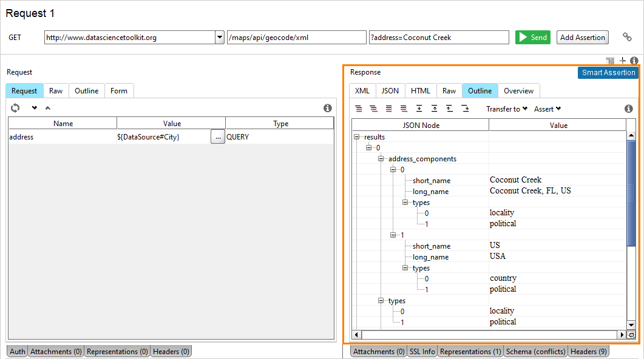Click the refresh parameters icon in Request panel
This screenshot has width=644, height=359.
pyautogui.click(x=14, y=107)
